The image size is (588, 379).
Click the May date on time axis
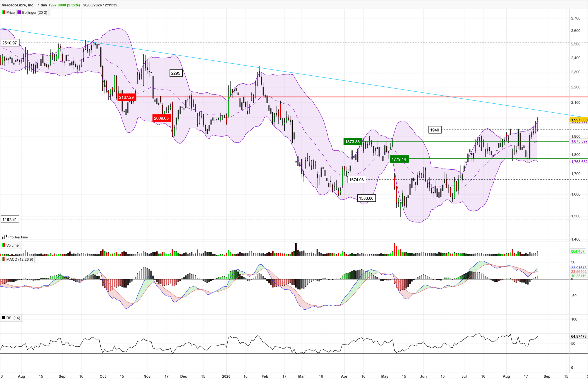385,376
